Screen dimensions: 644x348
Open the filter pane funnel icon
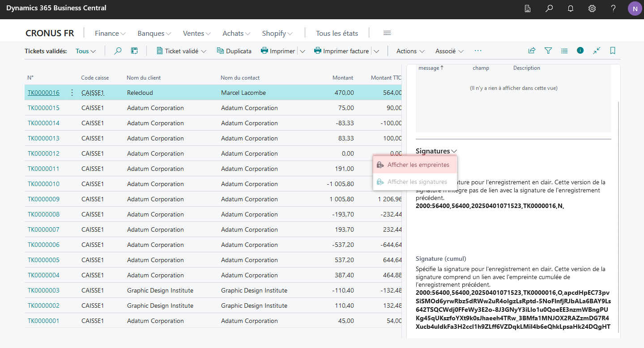548,51
